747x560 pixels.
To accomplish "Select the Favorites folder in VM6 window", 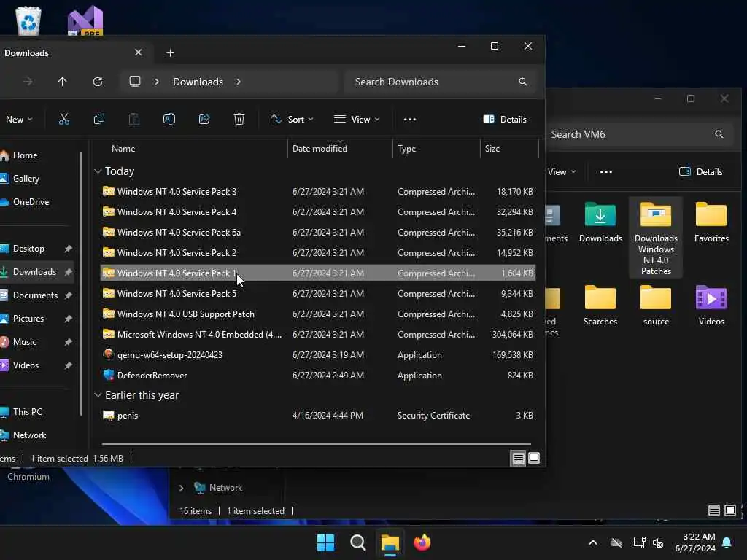I will [711, 223].
